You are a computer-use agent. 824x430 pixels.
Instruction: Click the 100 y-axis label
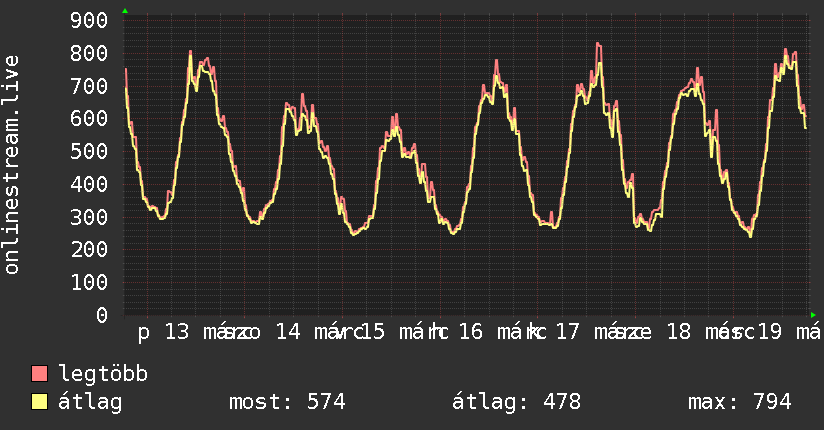(89, 282)
